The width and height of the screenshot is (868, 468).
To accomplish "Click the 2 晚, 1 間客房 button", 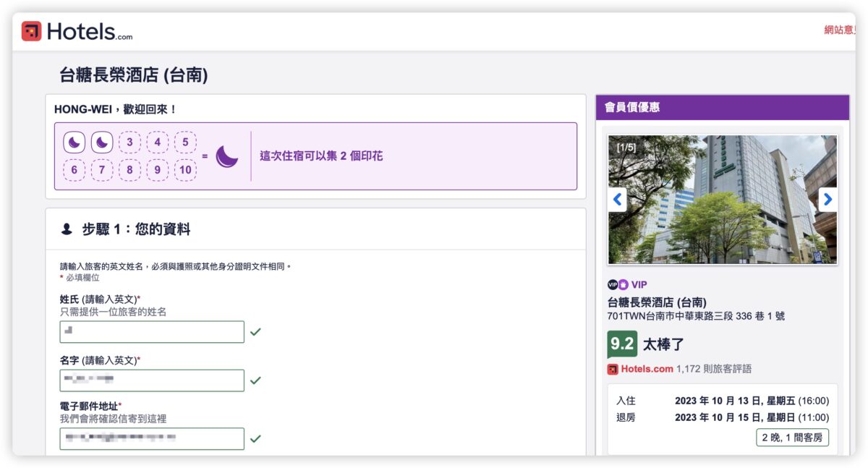I will 792,438.
